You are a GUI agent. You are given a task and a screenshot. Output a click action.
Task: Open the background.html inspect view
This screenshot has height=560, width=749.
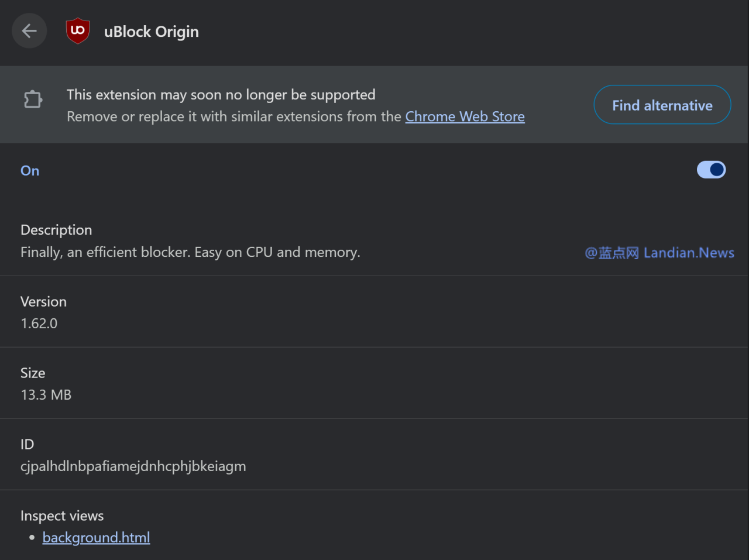(x=97, y=537)
